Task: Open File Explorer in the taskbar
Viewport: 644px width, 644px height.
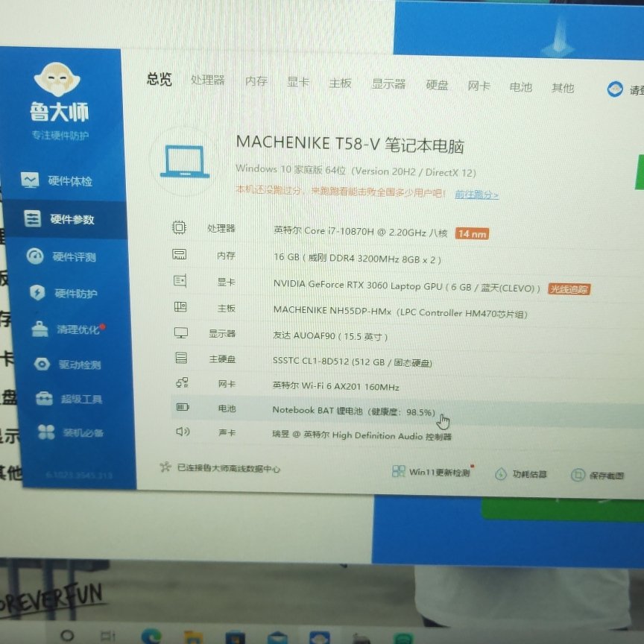Action: (x=193, y=637)
